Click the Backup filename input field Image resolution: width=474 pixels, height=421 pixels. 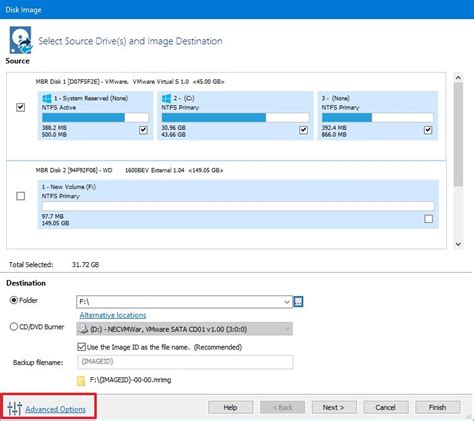click(x=185, y=362)
